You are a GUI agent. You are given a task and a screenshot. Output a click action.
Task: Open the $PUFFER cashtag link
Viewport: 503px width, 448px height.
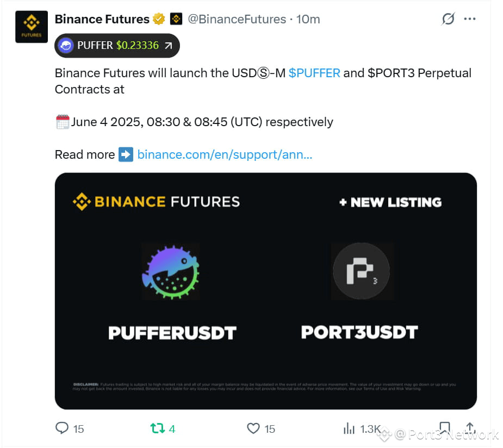click(314, 73)
